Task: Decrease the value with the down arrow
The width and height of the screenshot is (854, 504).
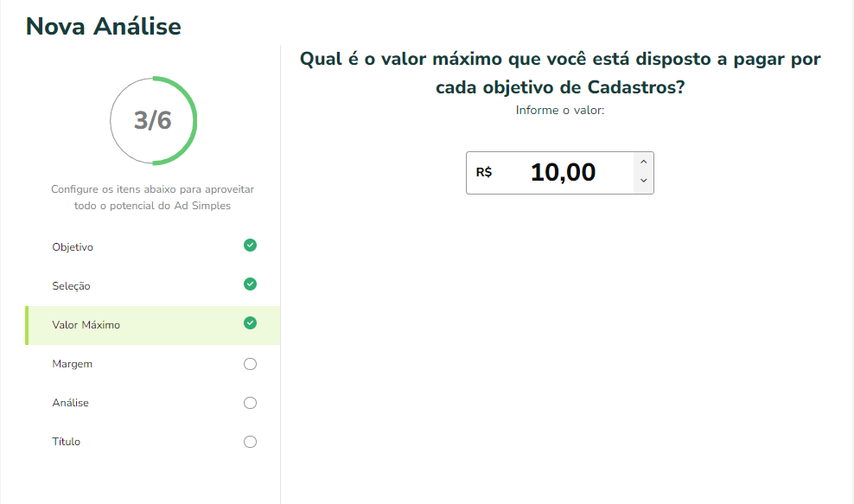Action: 643,181
